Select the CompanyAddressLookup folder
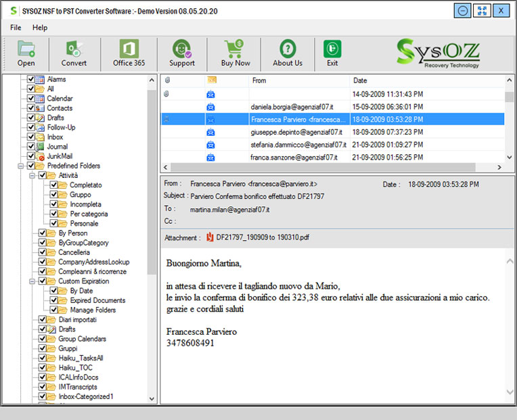The width and height of the screenshot is (517, 420). (x=93, y=262)
